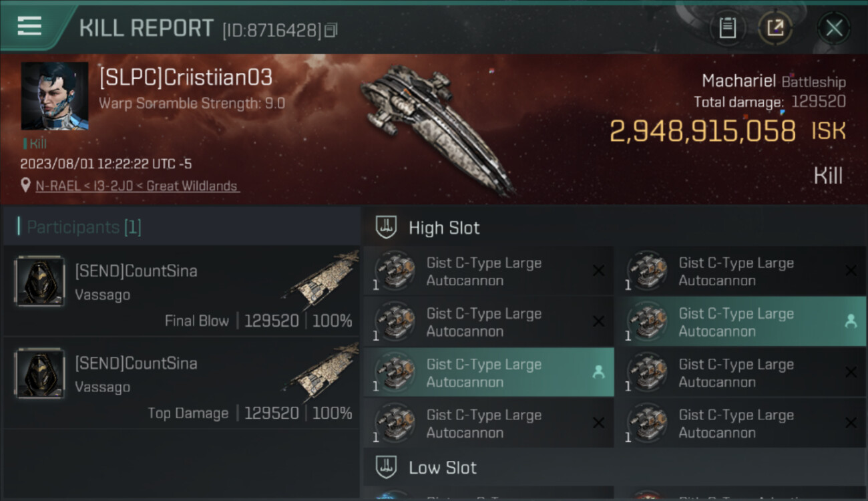
Task: Copy the kill report ID
Action: tap(332, 29)
